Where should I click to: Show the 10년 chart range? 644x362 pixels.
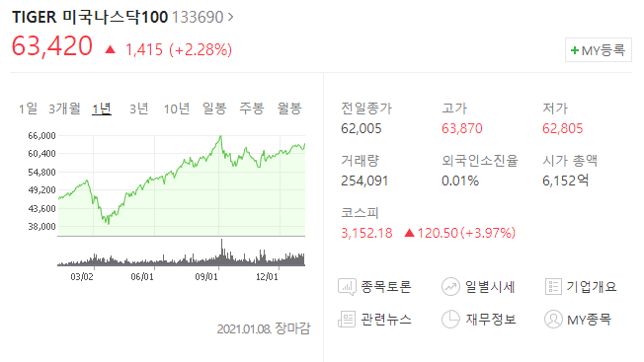177,109
